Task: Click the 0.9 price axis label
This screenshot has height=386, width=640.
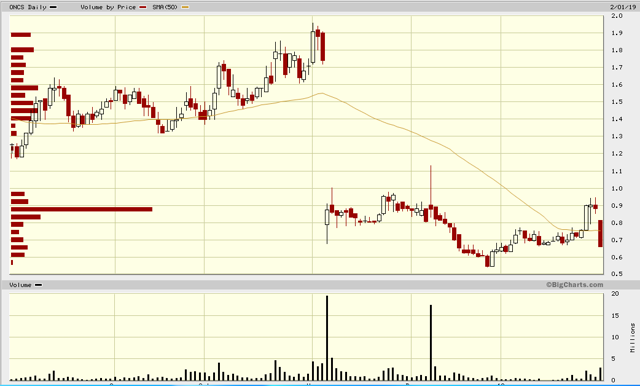Action: 617,206
